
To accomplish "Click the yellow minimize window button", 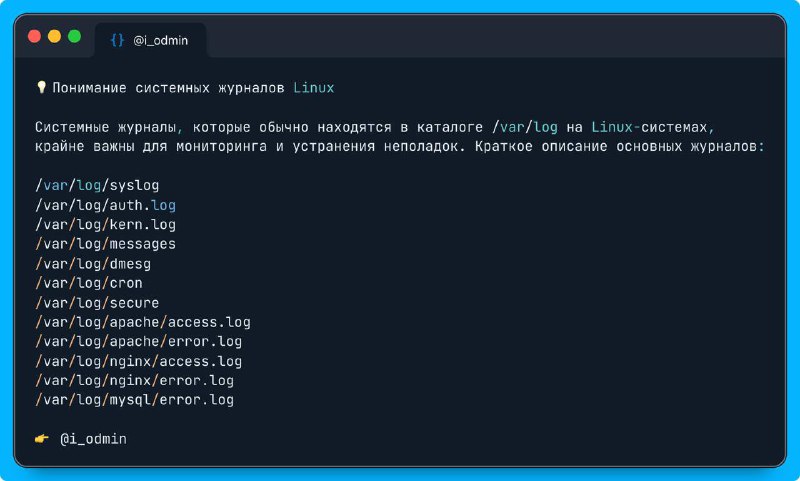I will pyautogui.click(x=54, y=36).
